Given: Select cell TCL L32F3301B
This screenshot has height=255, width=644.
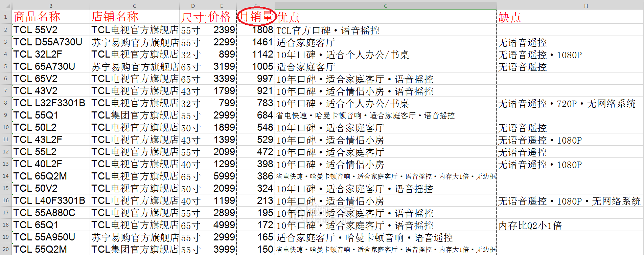Looking at the screenshot, I should pyautogui.click(x=51, y=103).
